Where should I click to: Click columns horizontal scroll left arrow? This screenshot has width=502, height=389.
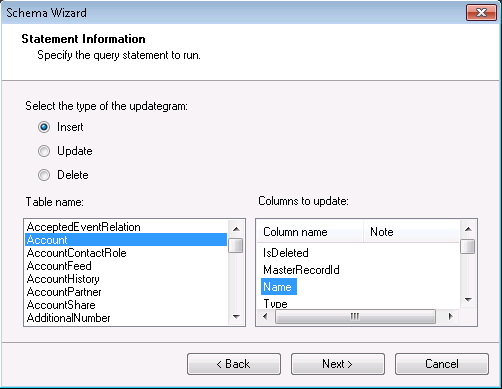click(x=265, y=316)
